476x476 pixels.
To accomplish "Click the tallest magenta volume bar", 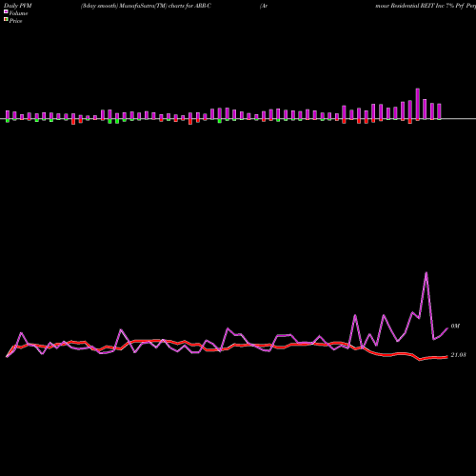I will [x=418, y=104].
